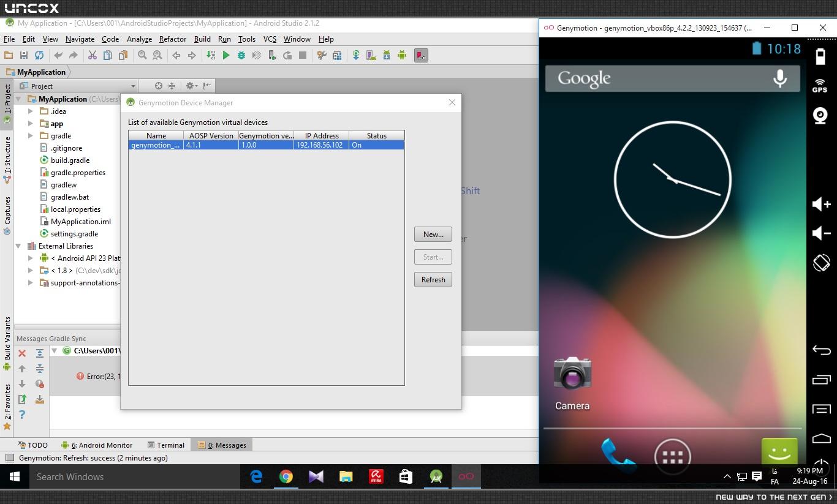Click the Genymotion camera widget icon
The width and height of the screenshot is (837, 504).
pos(820,115)
